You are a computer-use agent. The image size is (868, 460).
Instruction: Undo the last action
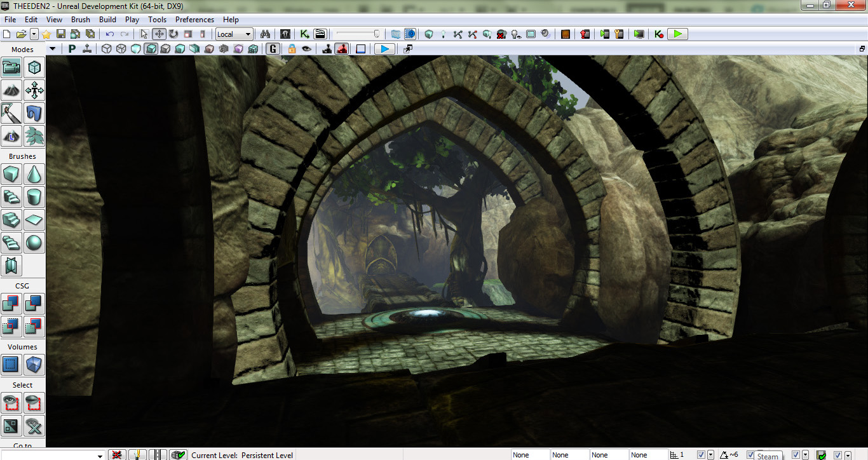(x=110, y=34)
